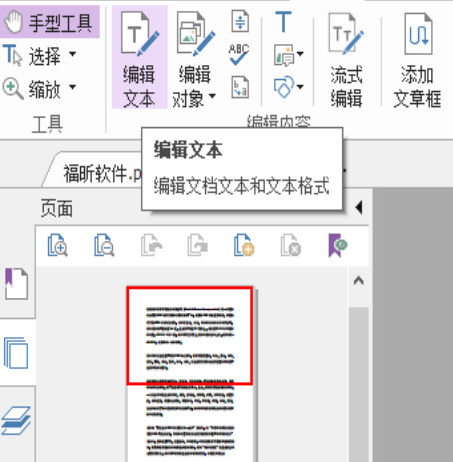The height and width of the screenshot is (462, 453).
Task: Open the bookmarks panel in the sidebar
Action: [17, 284]
